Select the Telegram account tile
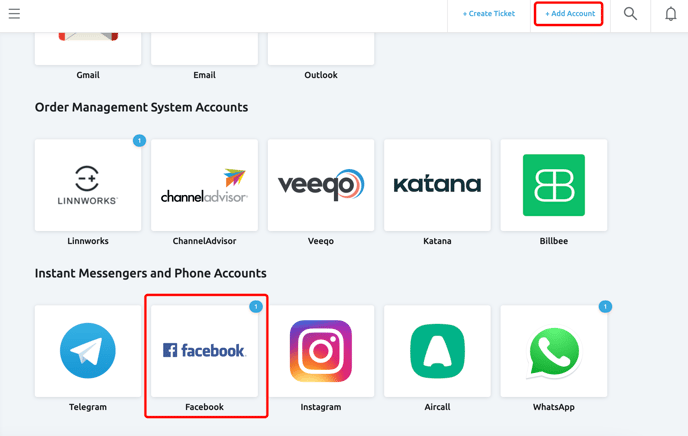The height and width of the screenshot is (436, 688). coord(88,352)
